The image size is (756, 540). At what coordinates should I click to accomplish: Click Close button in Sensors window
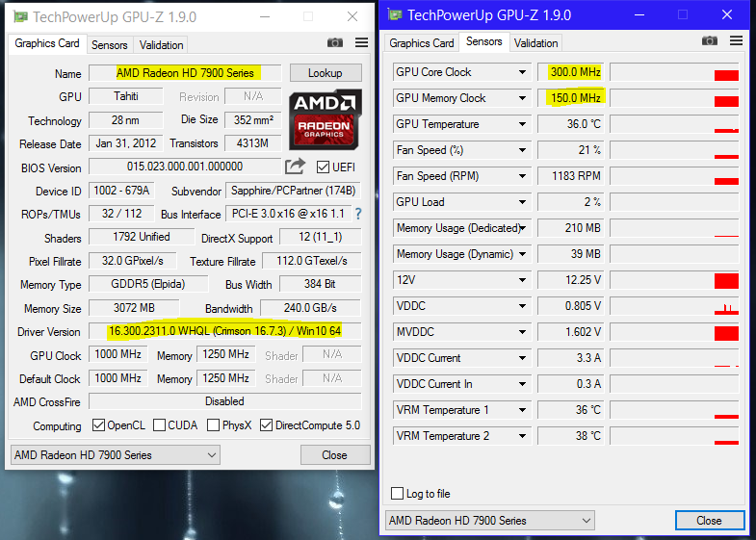pos(709,520)
